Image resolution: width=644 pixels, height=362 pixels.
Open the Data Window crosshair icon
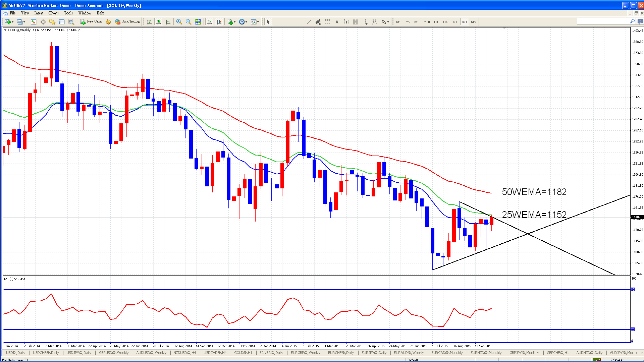coord(43,22)
